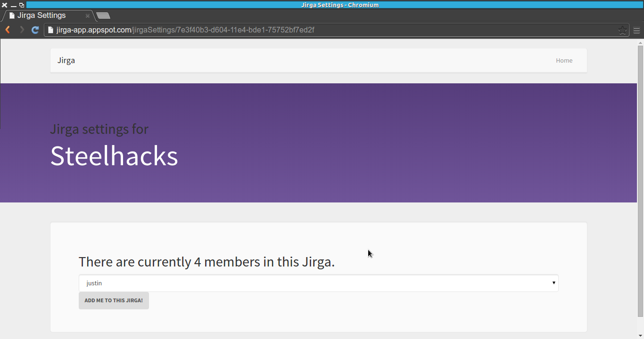Open the Chromium hamburger menu
Screen dimensions: 644x339
point(636,30)
